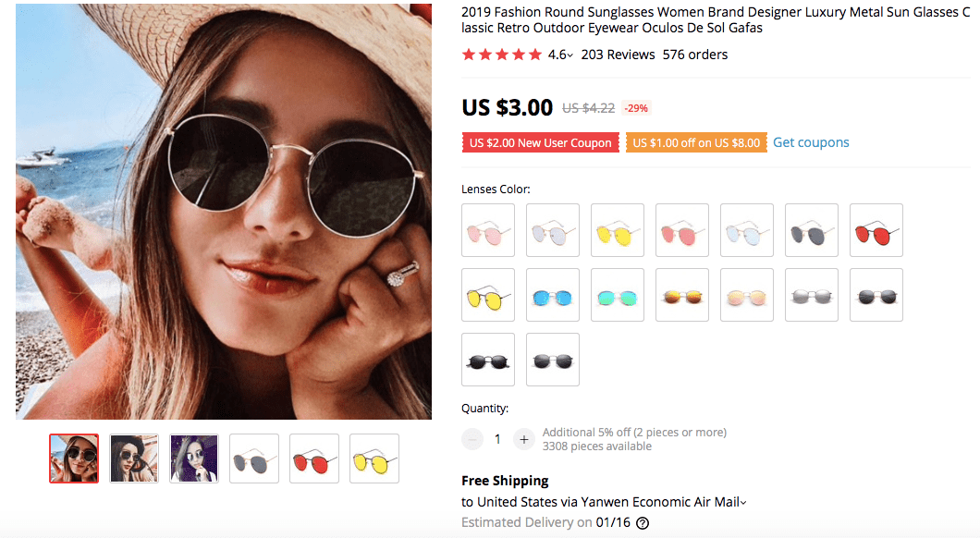Pick the blue mirrored lenses swatch
The width and height of the screenshot is (980, 538).
click(553, 295)
